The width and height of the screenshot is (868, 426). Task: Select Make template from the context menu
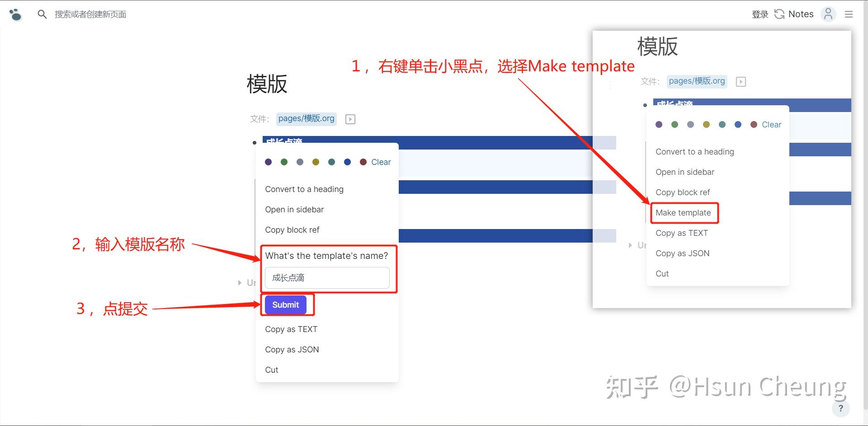[x=684, y=212]
